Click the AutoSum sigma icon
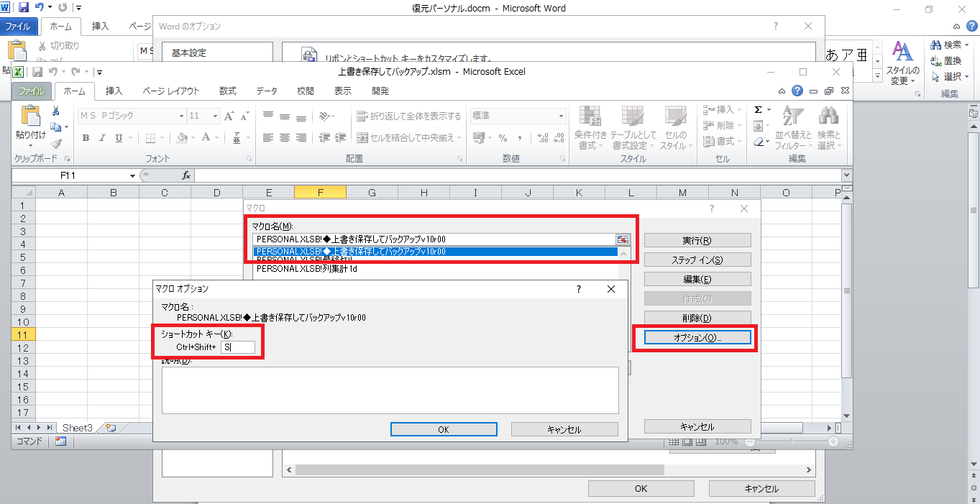 [x=758, y=110]
